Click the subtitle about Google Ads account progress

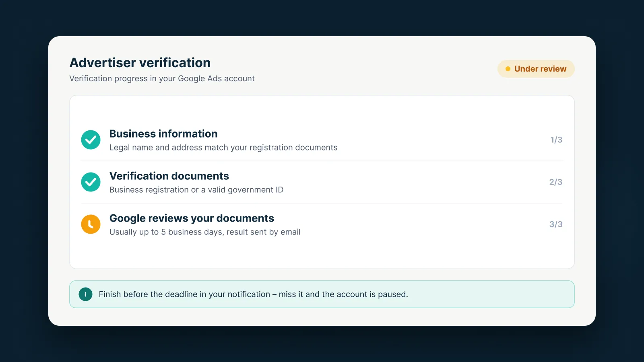[162, 78]
